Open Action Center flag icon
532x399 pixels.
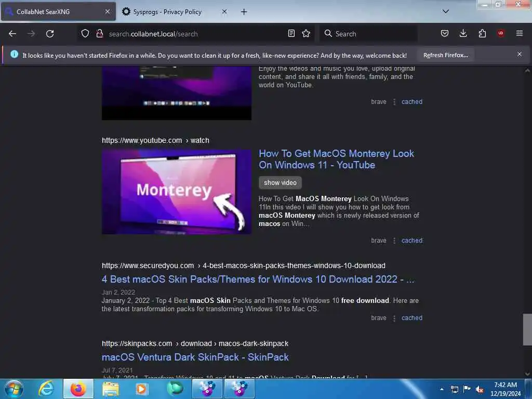467,389
